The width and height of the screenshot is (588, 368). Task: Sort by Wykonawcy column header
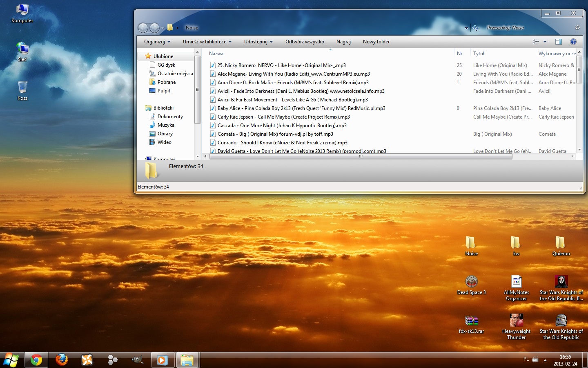[557, 54]
